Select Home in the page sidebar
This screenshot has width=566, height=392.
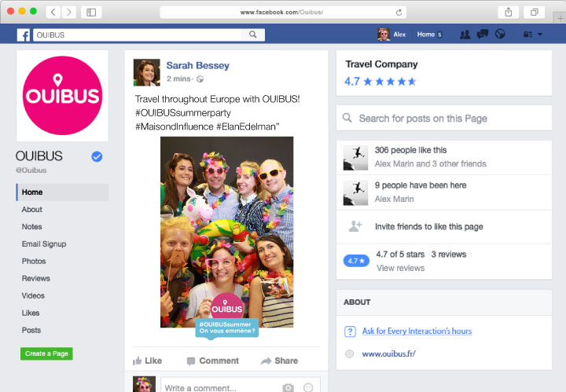tap(62, 192)
